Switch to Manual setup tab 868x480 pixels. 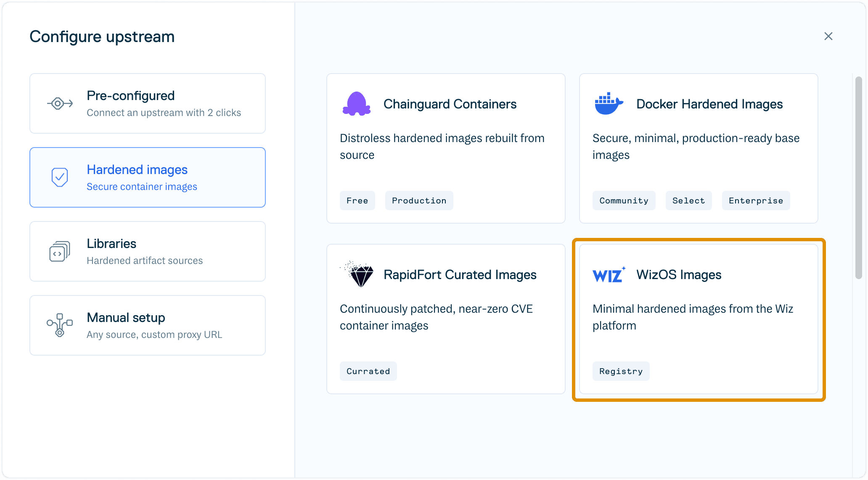click(x=148, y=325)
